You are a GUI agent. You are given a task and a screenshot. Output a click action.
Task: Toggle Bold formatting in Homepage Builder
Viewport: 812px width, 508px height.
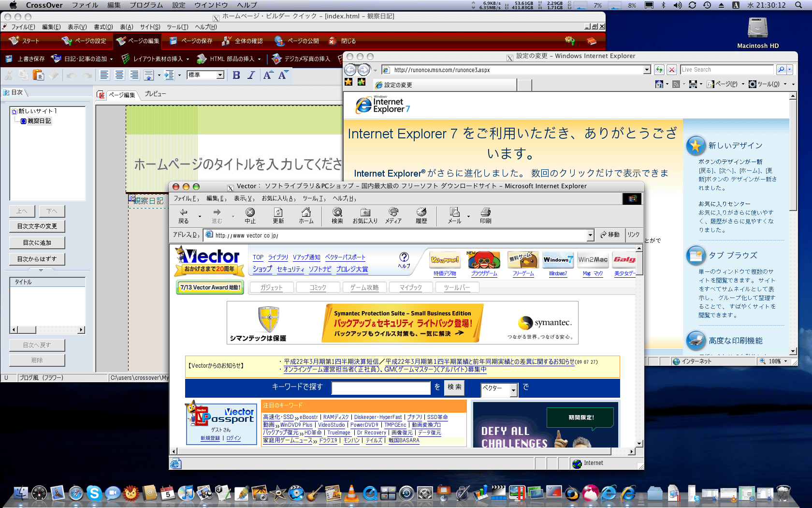coord(236,75)
